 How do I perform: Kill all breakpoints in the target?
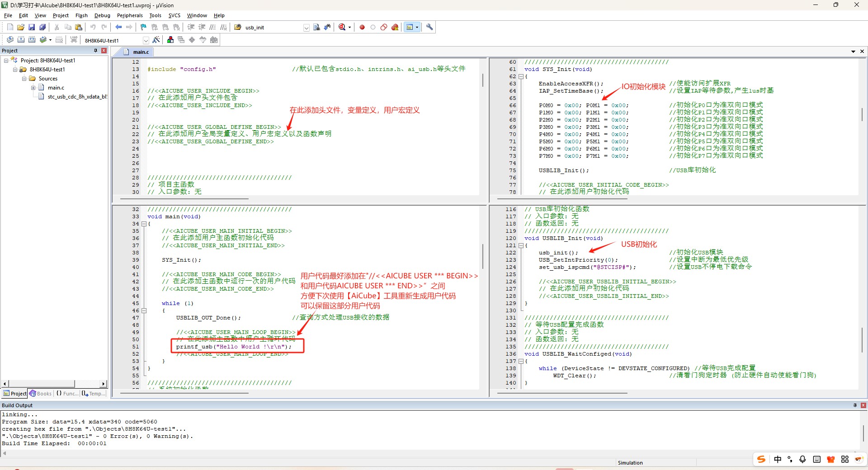click(395, 27)
